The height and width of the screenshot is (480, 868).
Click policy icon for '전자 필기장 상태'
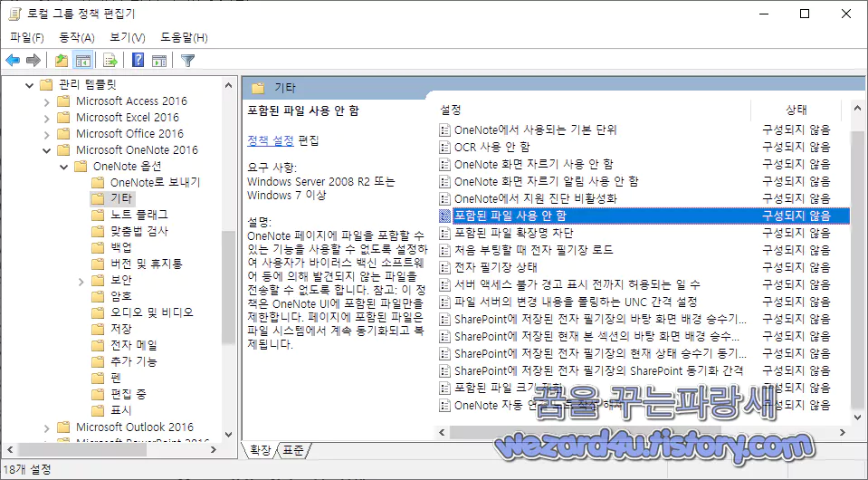[x=444, y=267]
